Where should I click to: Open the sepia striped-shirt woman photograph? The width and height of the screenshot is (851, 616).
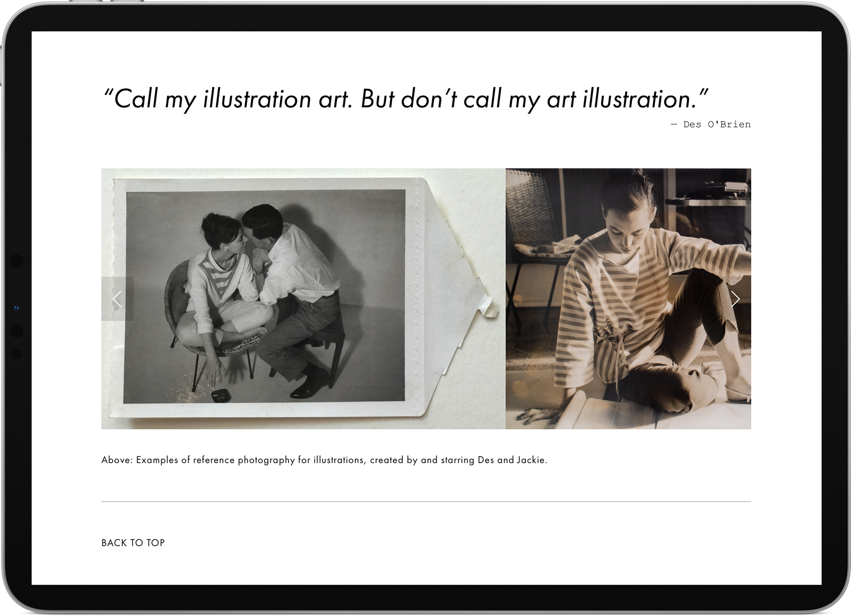point(628,299)
